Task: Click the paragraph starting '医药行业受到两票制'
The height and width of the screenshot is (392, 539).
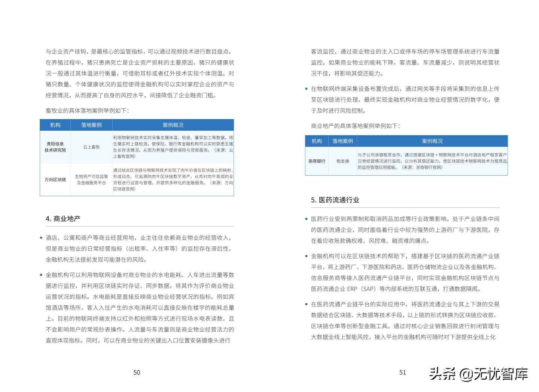Action: 405,230
